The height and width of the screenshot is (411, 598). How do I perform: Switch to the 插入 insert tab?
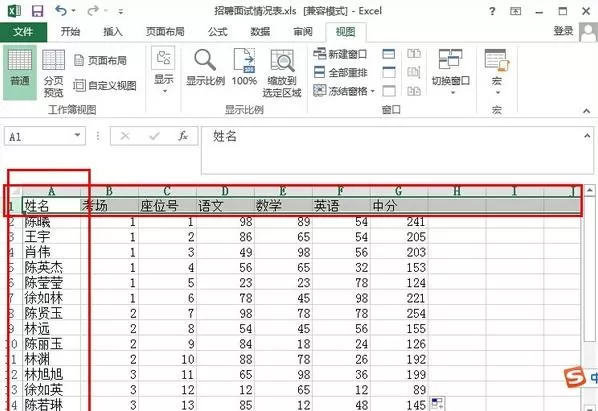coord(113,32)
